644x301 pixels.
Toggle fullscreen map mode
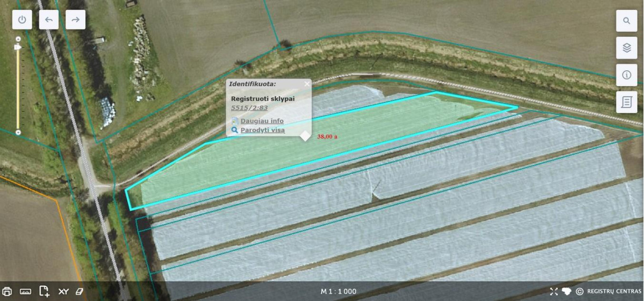point(554,291)
